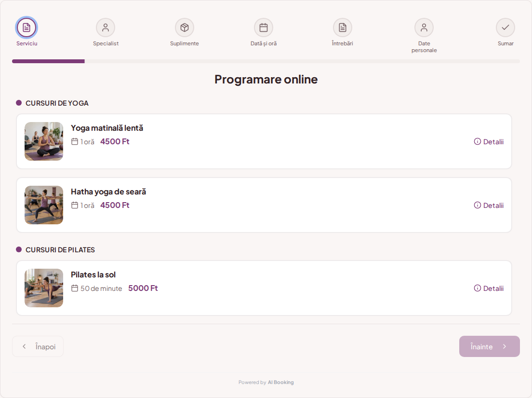Click the Specialist step label
This screenshot has height=398, width=532.
click(106, 43)
